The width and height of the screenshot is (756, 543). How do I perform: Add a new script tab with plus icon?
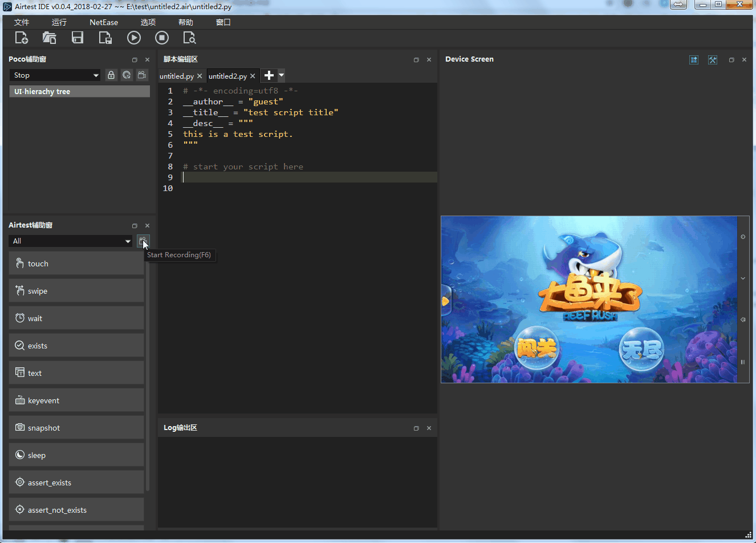point(269,75)
